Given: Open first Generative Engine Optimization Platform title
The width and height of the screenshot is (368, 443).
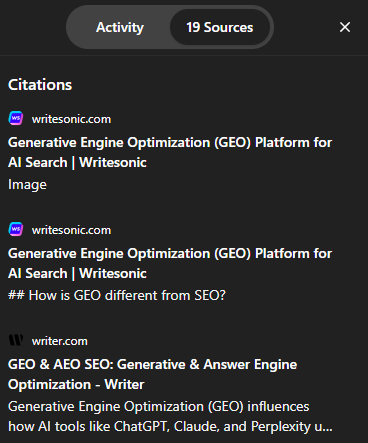Looking at the screenshot, I should pyautogui.click(x=170, y=152).
